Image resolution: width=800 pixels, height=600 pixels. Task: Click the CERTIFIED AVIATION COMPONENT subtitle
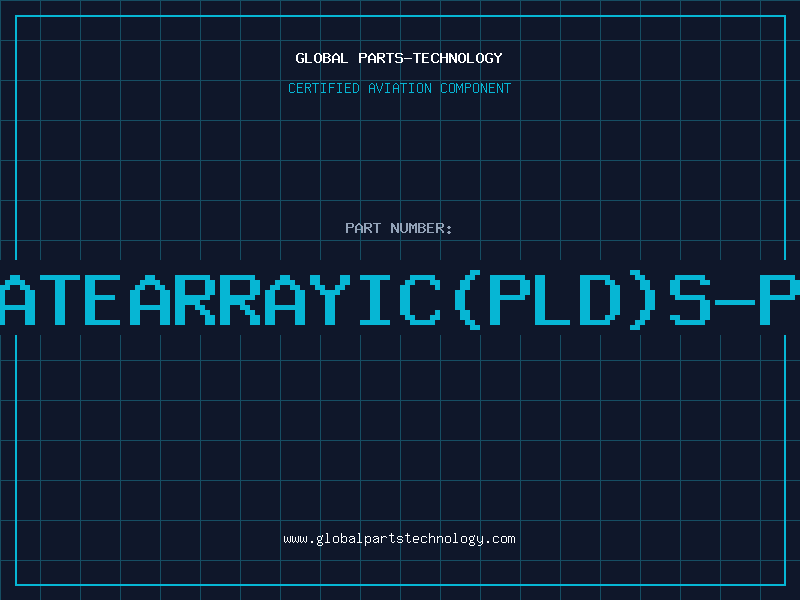[399, 88]
